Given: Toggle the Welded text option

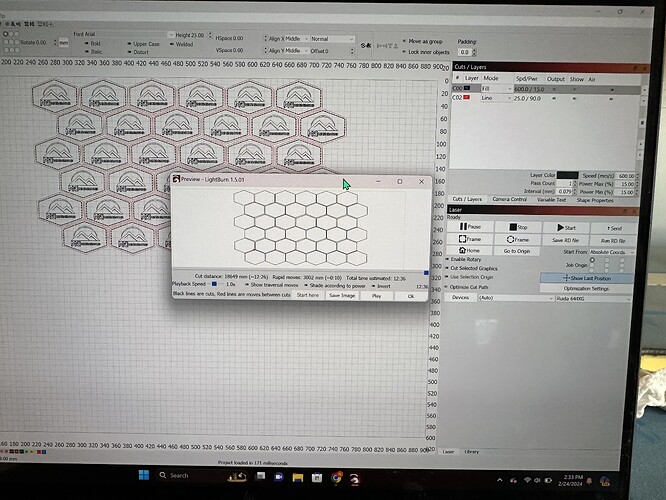Looking at the screenshot, I should click(181, 44).
